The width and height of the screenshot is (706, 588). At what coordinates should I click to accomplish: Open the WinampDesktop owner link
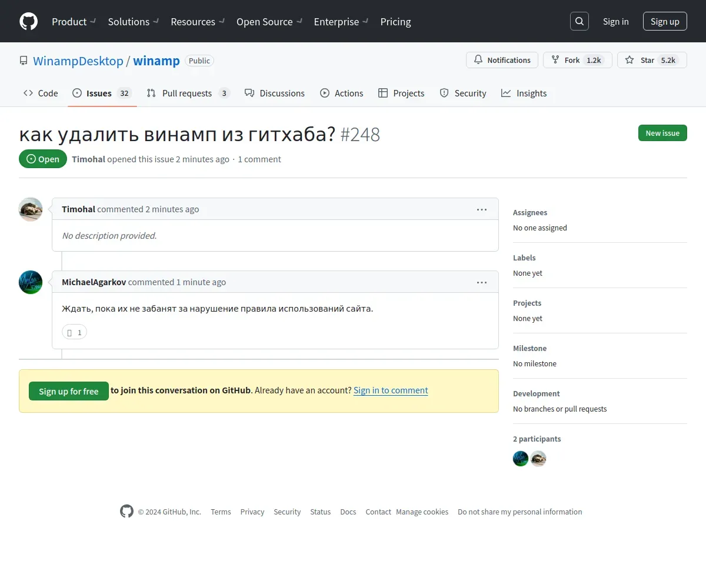[x=78, y=61]
